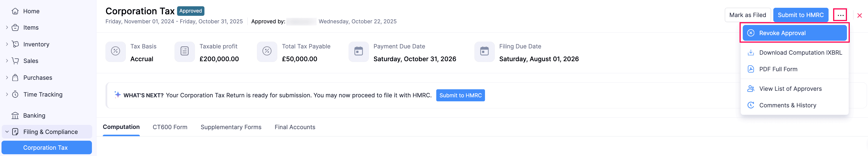Click Submit to HMRC in What's Next banner
Image resolution: width=868 pixels, height=156 pixels.
460,96
